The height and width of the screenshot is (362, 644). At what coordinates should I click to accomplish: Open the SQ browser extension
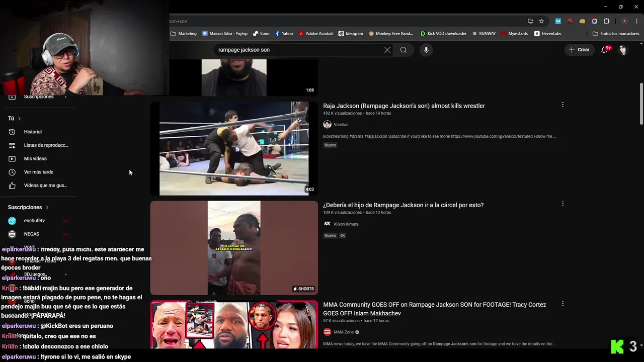(x=582, y=21)
